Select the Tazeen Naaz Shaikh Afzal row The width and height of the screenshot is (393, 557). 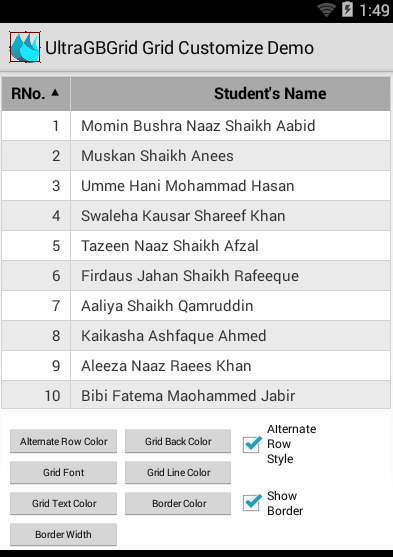tap(196, 246)
